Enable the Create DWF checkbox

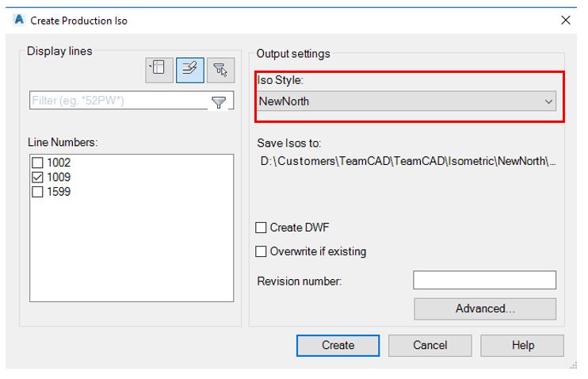261,228
